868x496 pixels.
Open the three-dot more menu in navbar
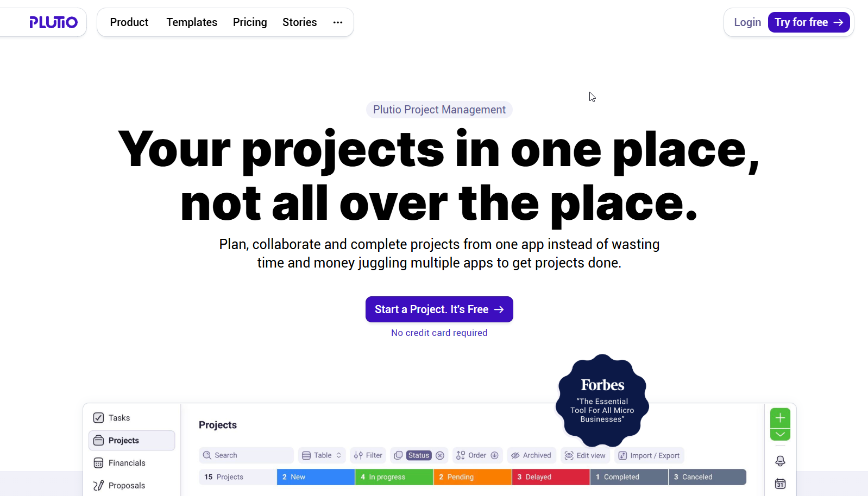pos(337,22)
